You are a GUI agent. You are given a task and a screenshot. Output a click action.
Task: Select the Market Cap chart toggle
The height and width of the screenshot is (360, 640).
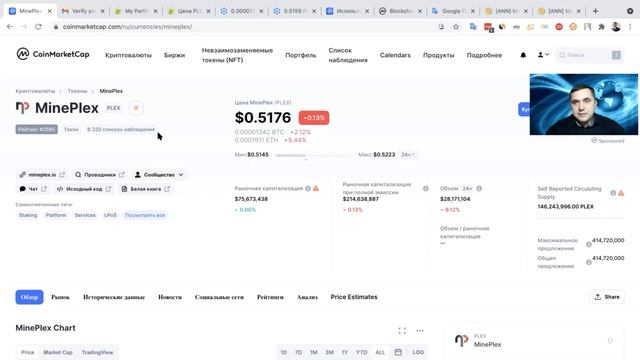pos(58,352)
